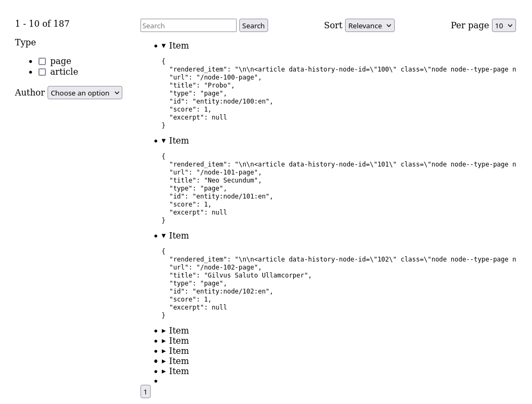The width and height of the screenshot is (532, 404).
Task: Collapse the Item with Gilvus Saluto Ullamcorper
Action: (175, 235)
